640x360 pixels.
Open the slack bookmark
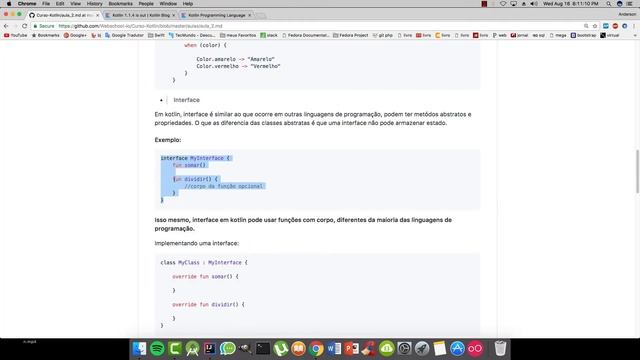269,36
